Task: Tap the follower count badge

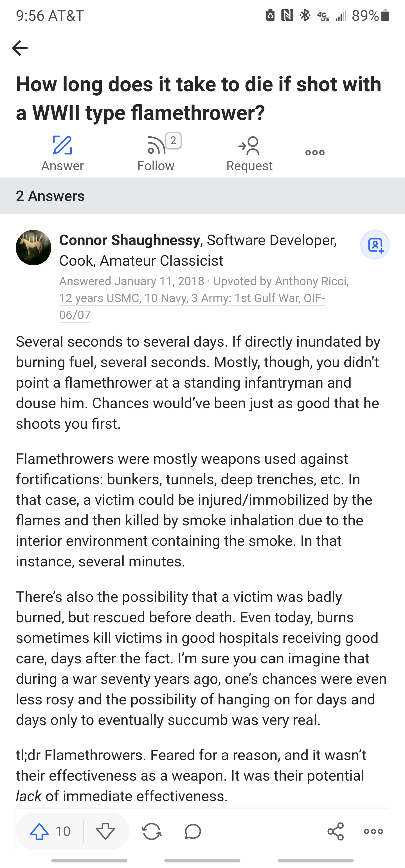Action: coord(173,141)
